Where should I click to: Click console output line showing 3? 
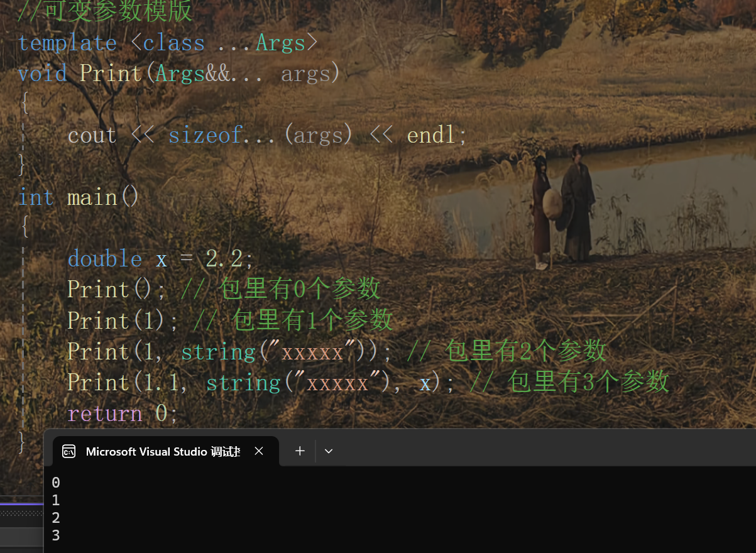click(x=56, y=535)
